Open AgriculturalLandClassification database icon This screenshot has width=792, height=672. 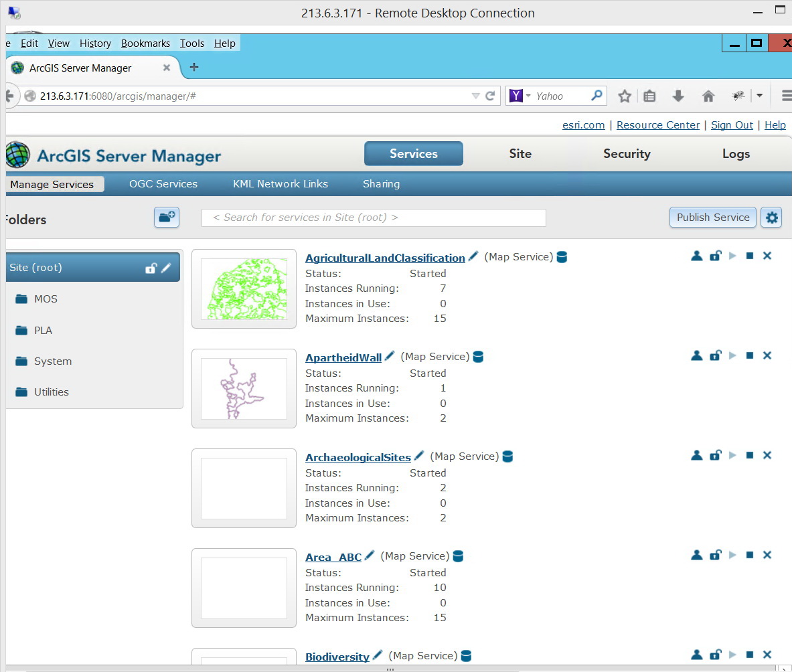pyautogui.click(x=562, y=257)
